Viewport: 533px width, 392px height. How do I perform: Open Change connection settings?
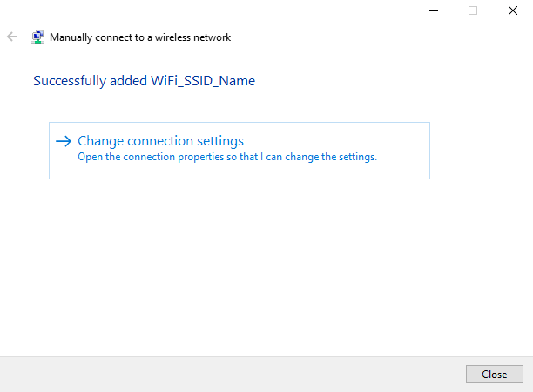(x=160, y=141)
